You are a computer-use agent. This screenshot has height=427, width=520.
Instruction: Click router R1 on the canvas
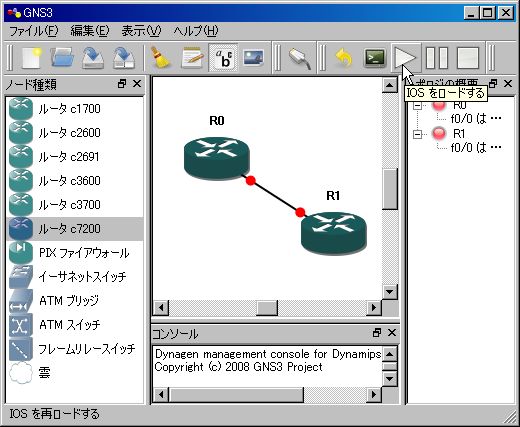pyautogui.click(x=334, y=233)
